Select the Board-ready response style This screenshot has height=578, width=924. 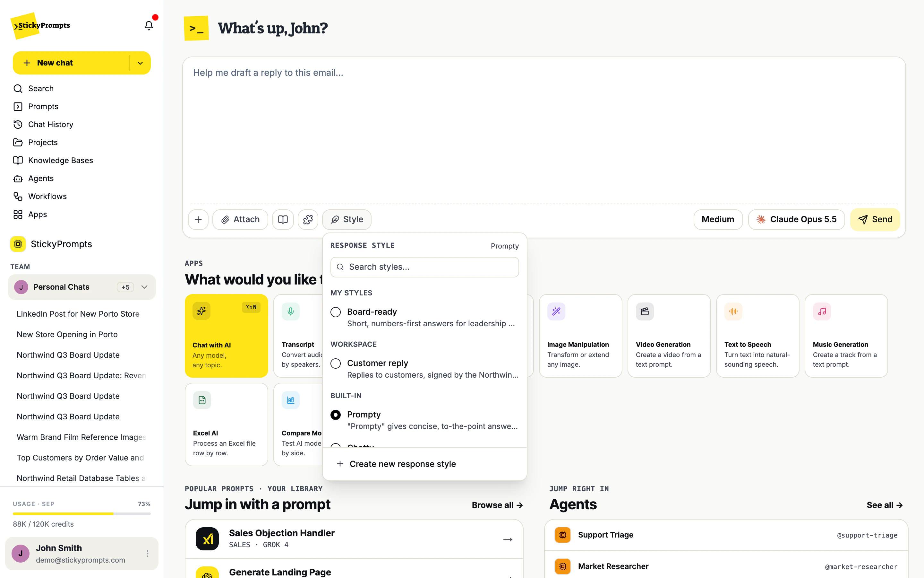coord(424,317)
